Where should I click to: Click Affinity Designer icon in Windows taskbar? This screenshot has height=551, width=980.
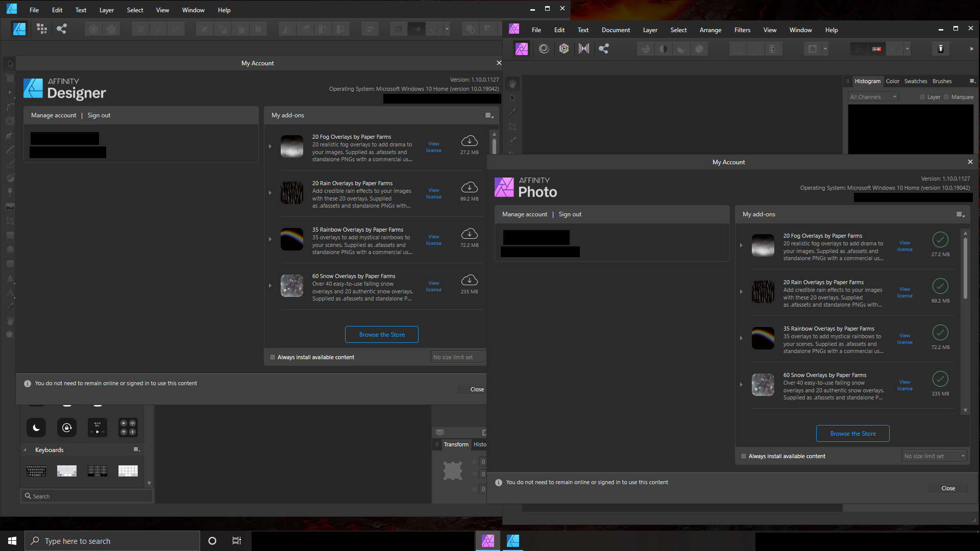click(x=513, y=541)
